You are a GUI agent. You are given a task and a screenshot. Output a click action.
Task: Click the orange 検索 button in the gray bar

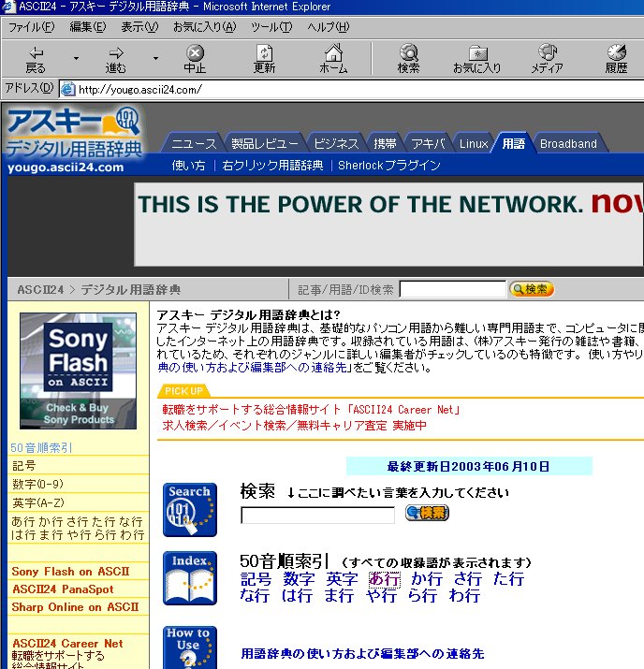[x=532, y=289]
